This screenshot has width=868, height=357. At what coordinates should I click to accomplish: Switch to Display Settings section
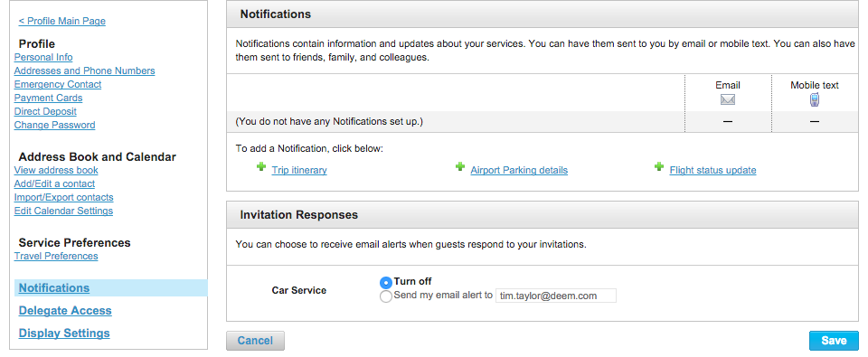[x=64, y=334]
